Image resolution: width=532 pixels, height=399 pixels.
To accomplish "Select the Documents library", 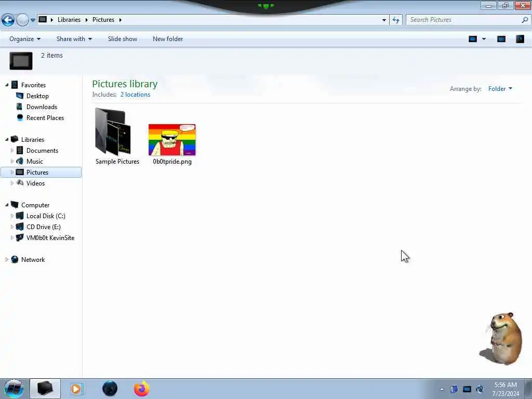I will coord(42,150).
